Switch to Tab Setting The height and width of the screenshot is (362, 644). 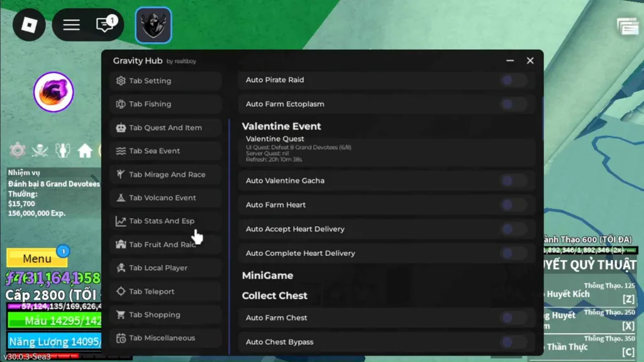click(x=166, y=81)
